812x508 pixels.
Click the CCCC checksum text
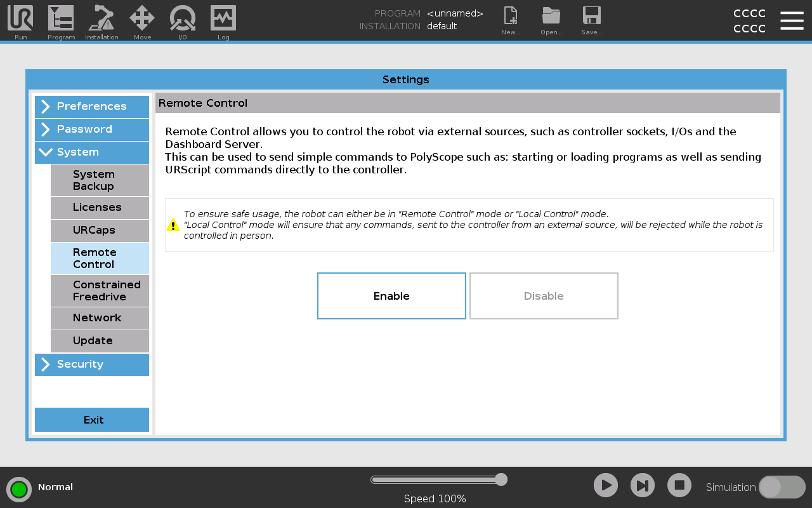tap(749, 21)
